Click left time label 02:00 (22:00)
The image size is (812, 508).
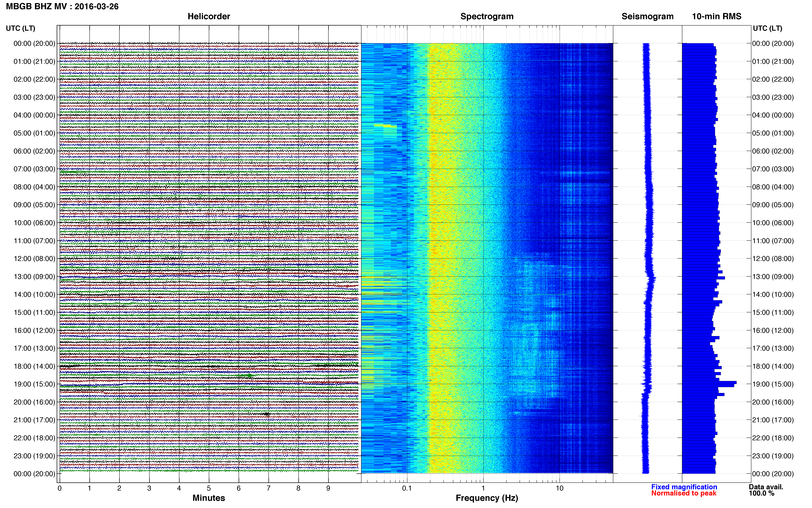click(x=34, y=79)
